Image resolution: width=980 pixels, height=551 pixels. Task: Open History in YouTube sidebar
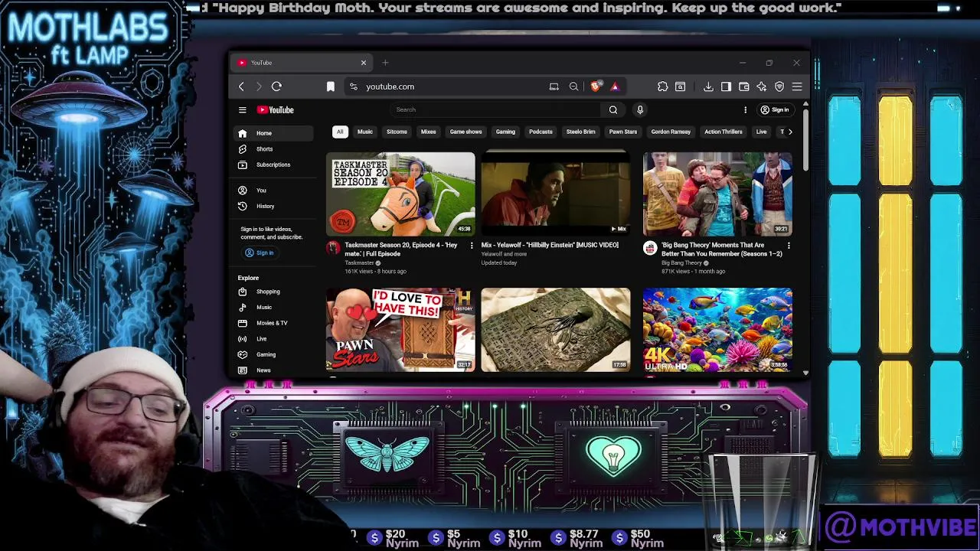[x=273, y=207]
